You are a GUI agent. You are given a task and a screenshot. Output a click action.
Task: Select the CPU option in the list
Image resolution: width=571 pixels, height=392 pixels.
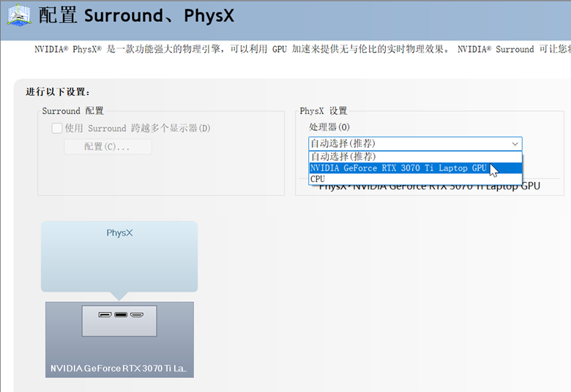click(x=415, y=178)
